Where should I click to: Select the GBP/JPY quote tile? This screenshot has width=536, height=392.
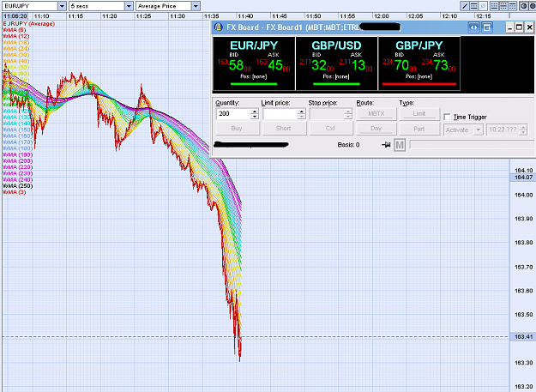(419, 63)
